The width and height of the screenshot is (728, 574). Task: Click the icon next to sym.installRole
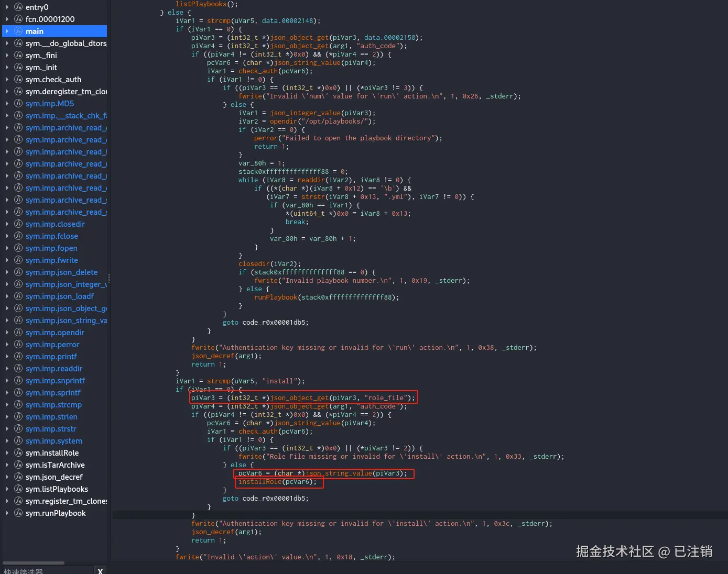pyautogui.click(x=18, y=453)
